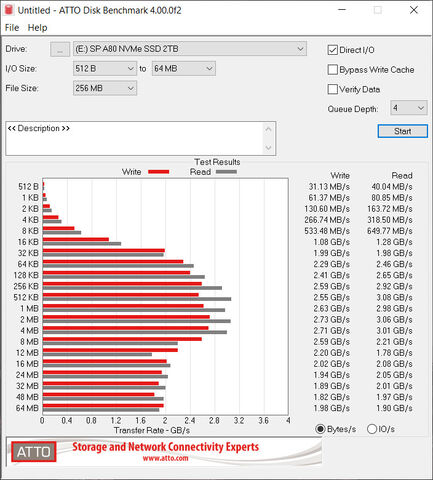Visit the www.atto.com link

pyautogui.click(x=166, y=458)
